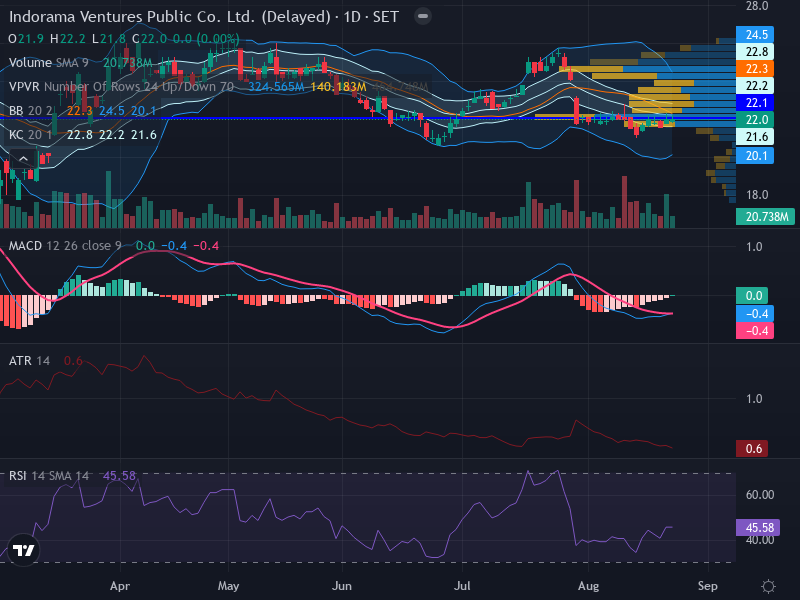Image resolution: width=800 pixels, height=600 pixels.
Task: Collapse the indicator legend with the chevron
Action: (x=23, y=159)
